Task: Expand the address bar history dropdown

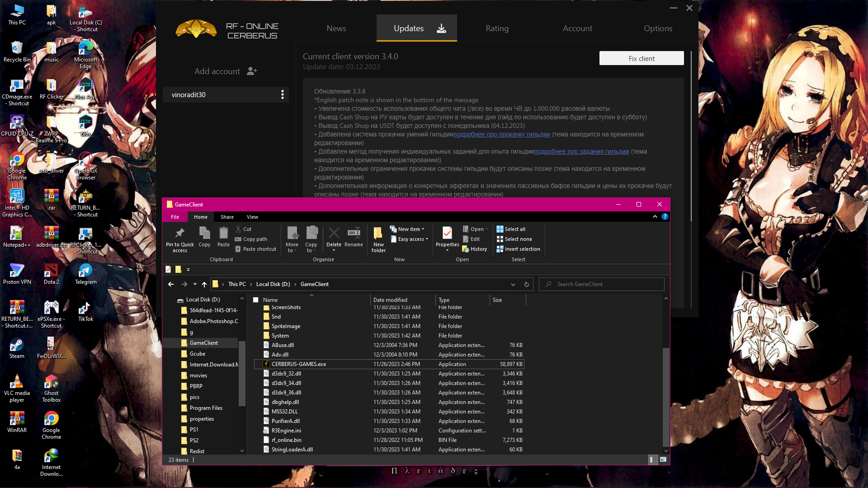Action: (x=513, y=284)
